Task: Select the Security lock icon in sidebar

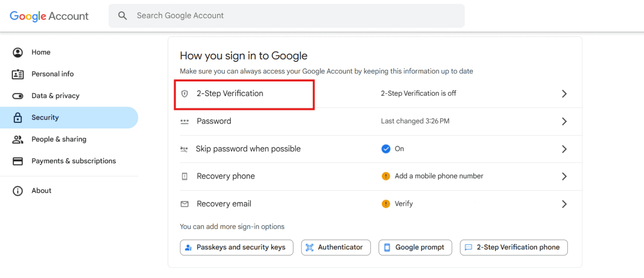Action: pos(18,118)
